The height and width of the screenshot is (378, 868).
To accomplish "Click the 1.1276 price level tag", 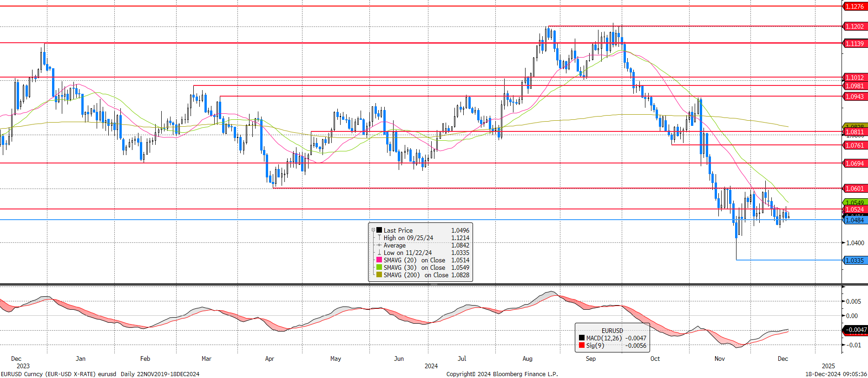I will coord(855,7).
